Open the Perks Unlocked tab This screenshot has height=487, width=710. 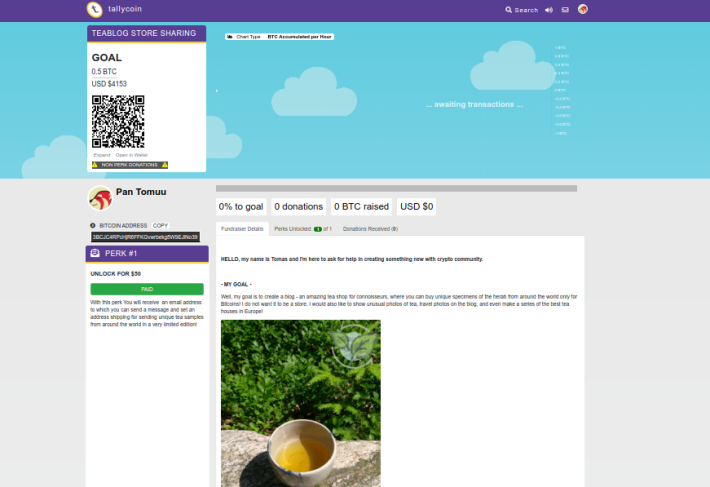point(303,229)
